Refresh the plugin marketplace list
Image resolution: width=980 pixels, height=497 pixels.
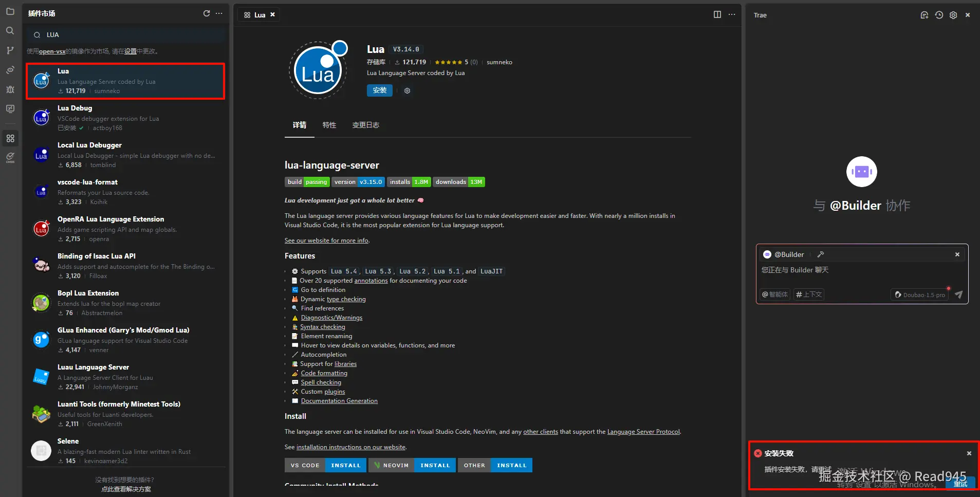[207, 13]
